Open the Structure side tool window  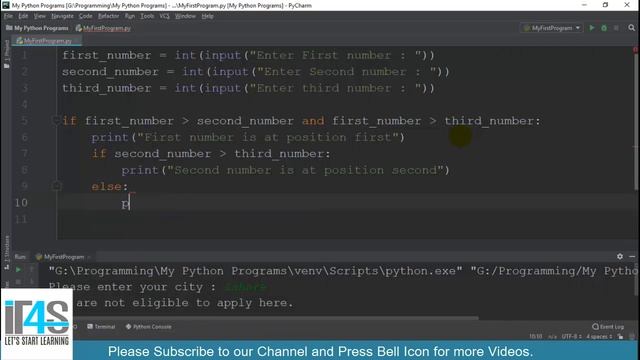(x=6, y=252)
